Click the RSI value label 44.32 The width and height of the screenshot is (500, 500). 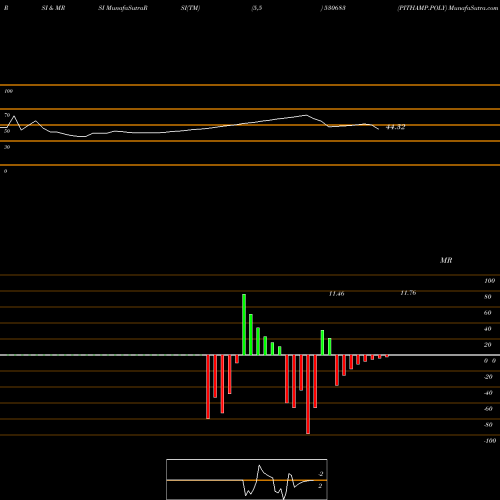click(395, 127)
